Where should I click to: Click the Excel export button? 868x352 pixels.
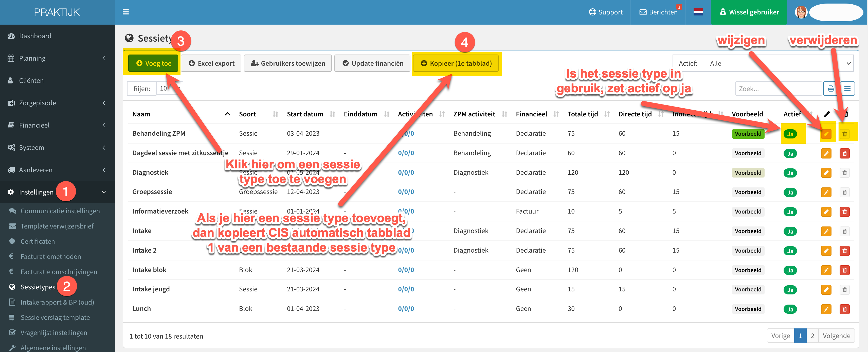[211, 63]
